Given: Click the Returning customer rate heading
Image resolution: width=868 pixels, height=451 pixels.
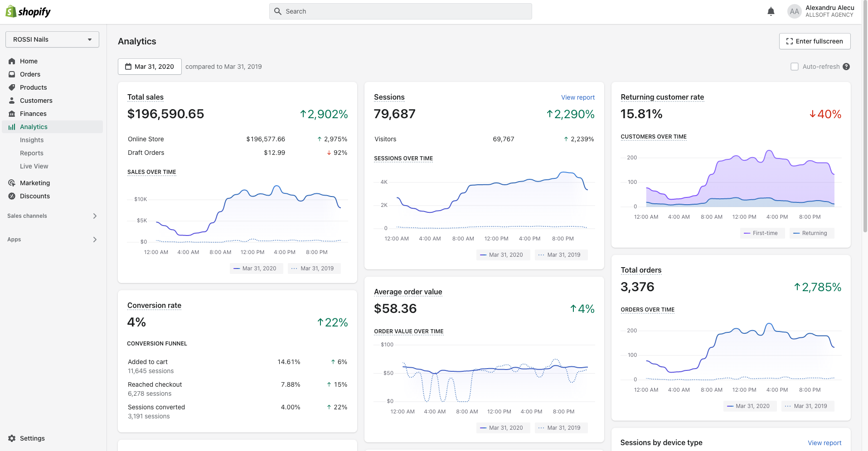Looking at the screenshot, I should coord(662,97).
